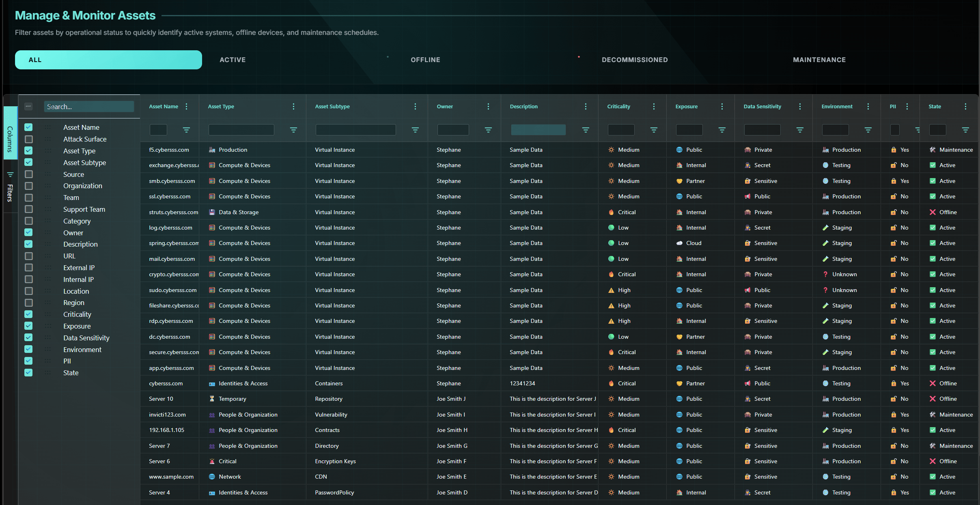Screen dimensions: 980x505
Task: Open the Exposure column menu
Action: pyautogui.click(x=722, y=106)
